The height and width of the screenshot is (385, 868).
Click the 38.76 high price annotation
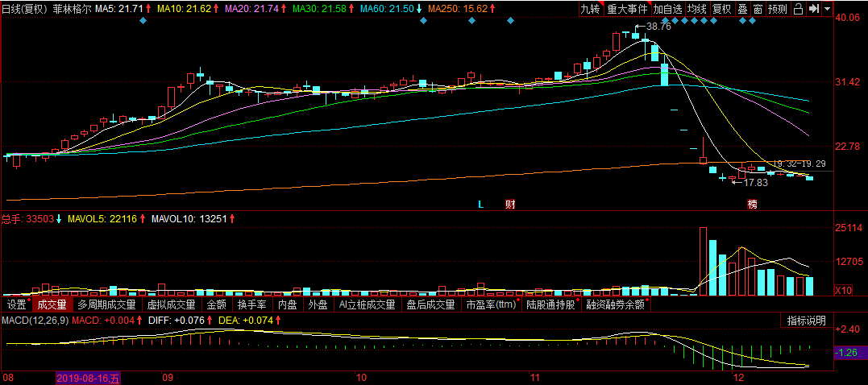point(658,26)
